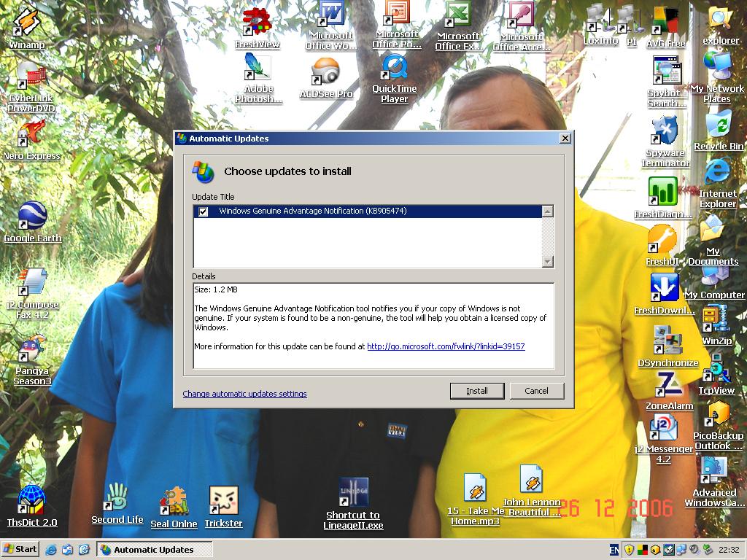Viewport: 747px width, 560px height.
Task: Select the Windows Genuine Advantage Notification (KB905474) row
Action: point(368,211)
